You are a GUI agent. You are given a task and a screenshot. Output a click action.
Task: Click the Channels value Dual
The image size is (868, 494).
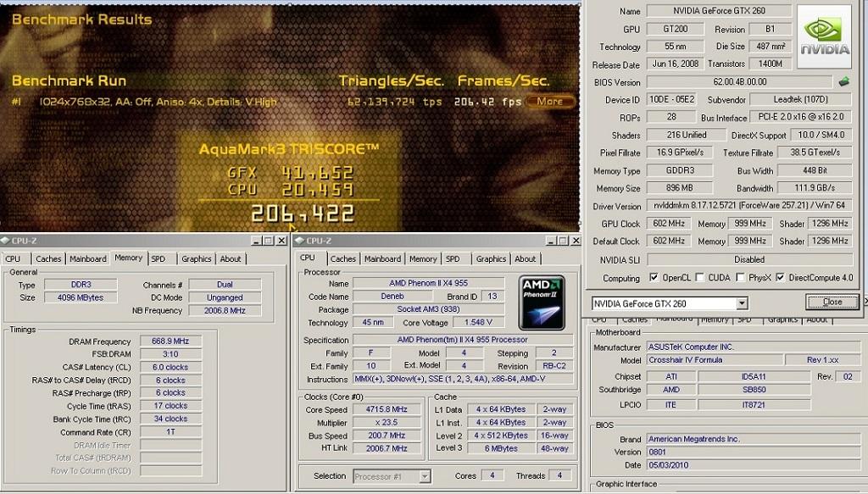tap(225, 285)
